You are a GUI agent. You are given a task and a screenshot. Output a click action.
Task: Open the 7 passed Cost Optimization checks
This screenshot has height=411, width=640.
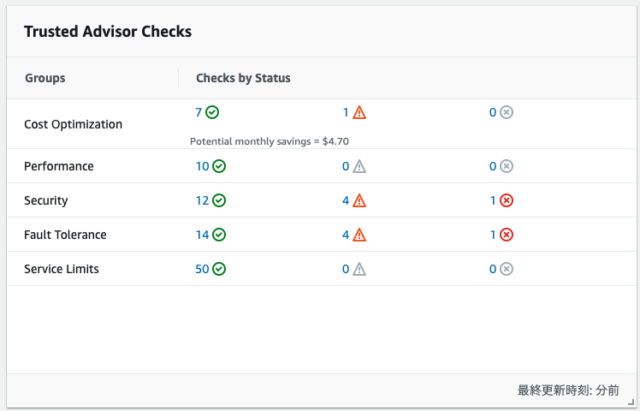click(199, 112)
